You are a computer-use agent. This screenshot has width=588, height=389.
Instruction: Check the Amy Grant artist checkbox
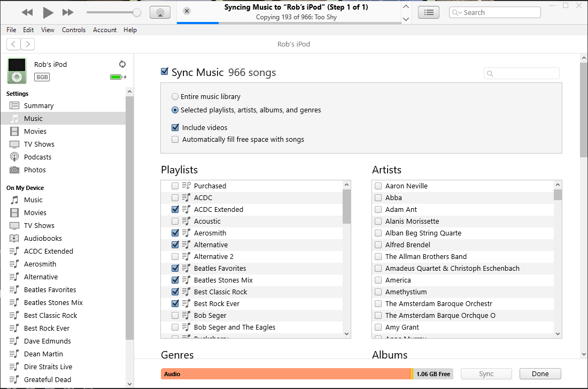[x=378, y=327]
